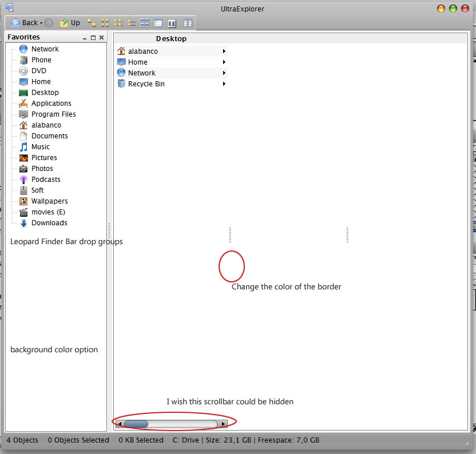Open the Back history dropdown arrow
Image resolution: width=476 pixels, height=454 pixels.
(x=41, y=23)
